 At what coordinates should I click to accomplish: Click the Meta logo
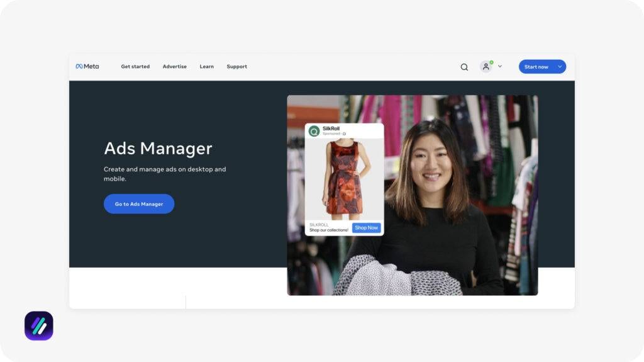coord(87,66)
